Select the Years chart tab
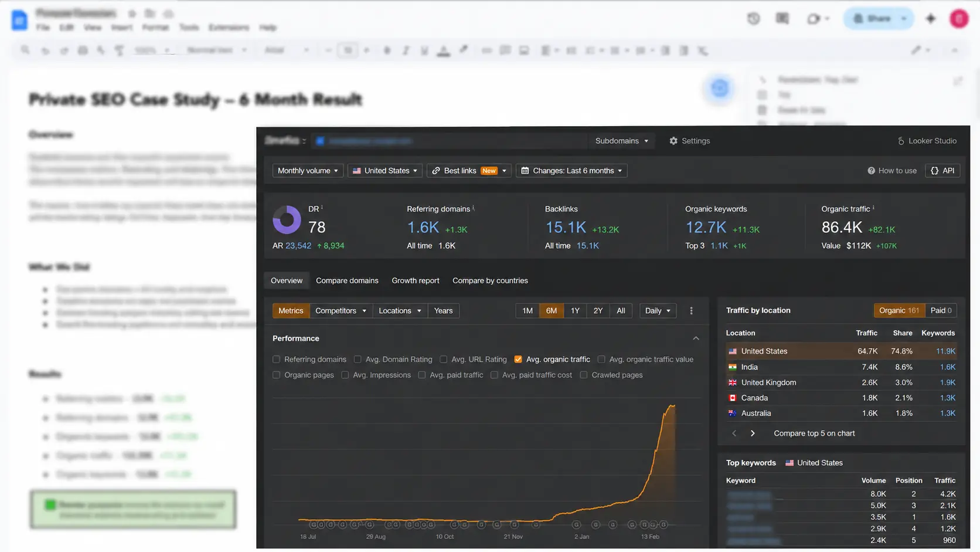 [x=443, y=311]
